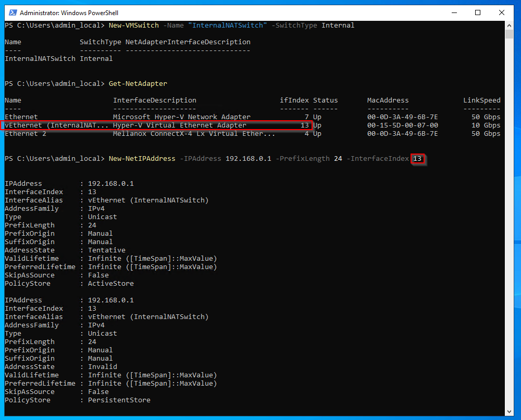Image resolution: width=521 pixels, height=420 pixels.
Task: Click the LinkSpeed column header
Action: (x=482, y=100)
